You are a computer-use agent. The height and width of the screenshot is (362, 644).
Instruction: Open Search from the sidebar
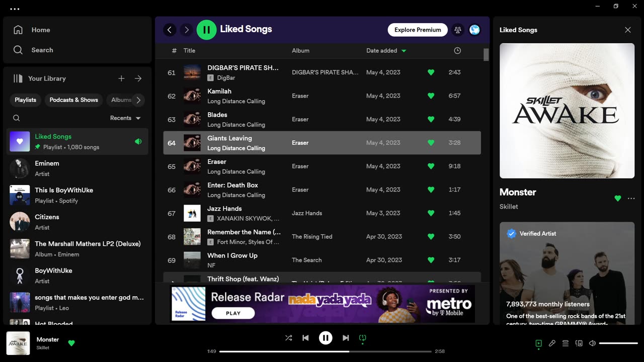(x=33, y=50)
